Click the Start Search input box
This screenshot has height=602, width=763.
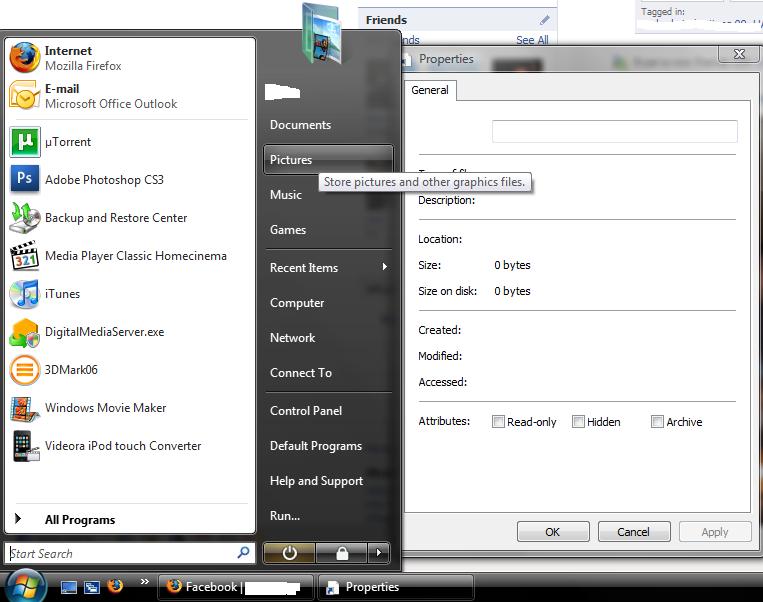click(x=120, y=553)
